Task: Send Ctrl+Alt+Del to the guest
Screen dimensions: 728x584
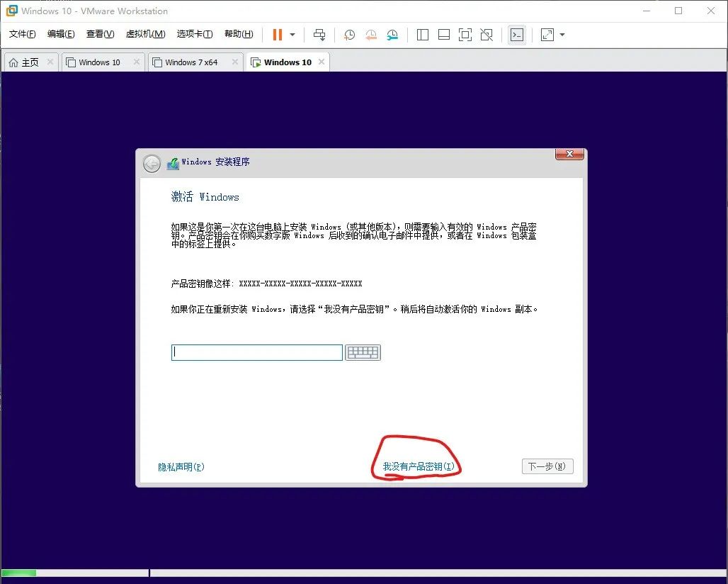Action: (319, 34)
